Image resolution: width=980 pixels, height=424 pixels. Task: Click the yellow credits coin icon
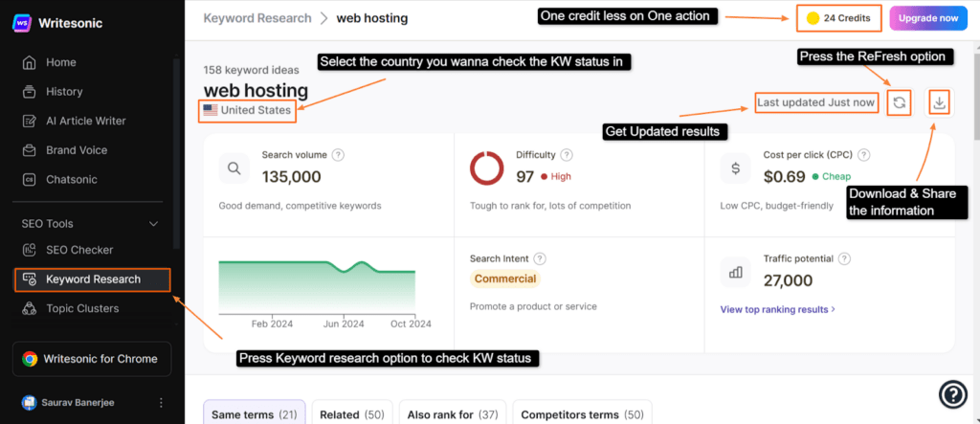pos(813,18)
